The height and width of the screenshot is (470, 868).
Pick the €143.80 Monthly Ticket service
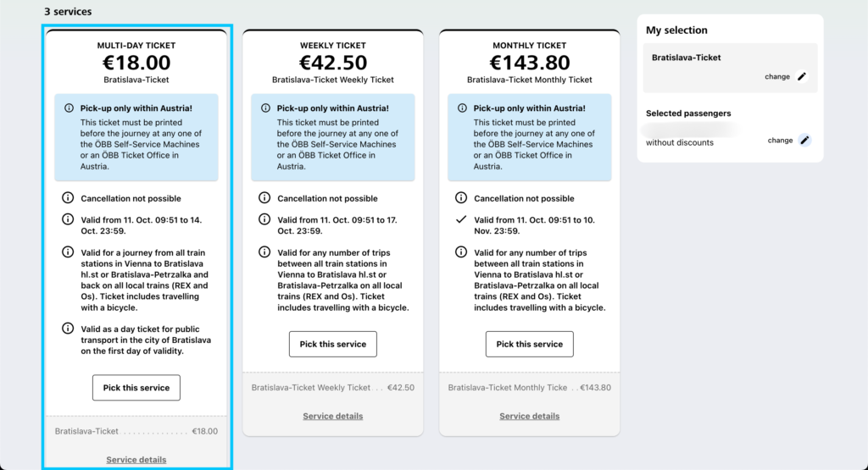coord(530,345)
